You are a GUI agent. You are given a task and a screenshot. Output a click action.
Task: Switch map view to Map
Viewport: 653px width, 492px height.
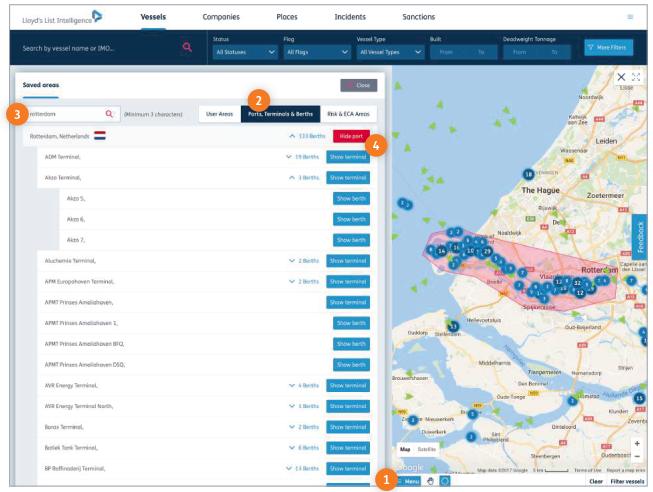405,449
